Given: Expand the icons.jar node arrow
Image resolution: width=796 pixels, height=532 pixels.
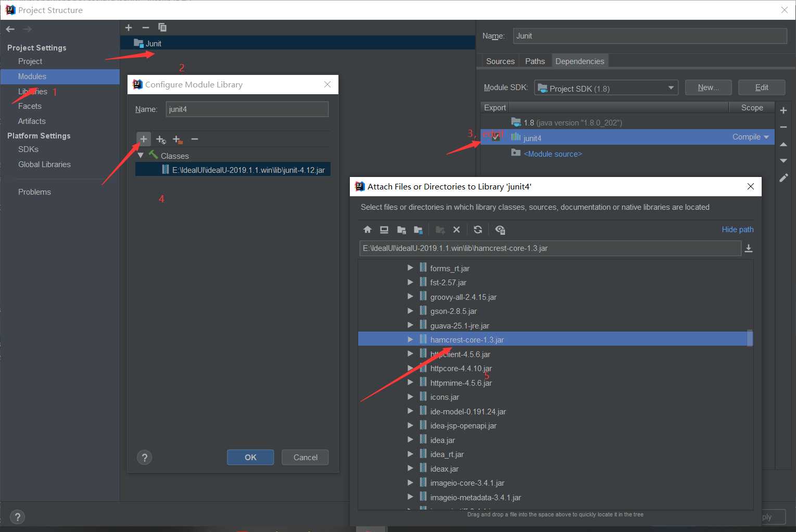Looking at the screenshot, I should coord(410,397).
